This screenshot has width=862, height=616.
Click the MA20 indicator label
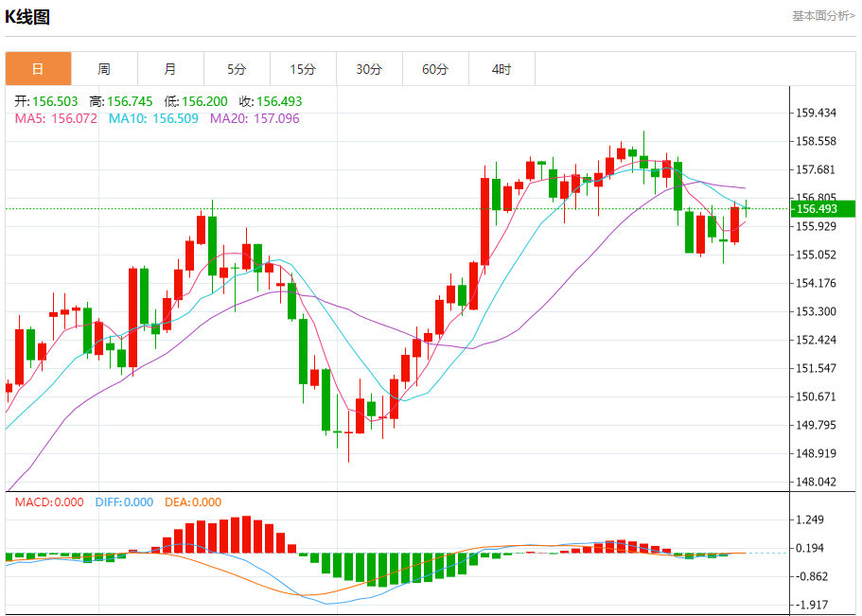pyautogui.click(x=255, y=118)
